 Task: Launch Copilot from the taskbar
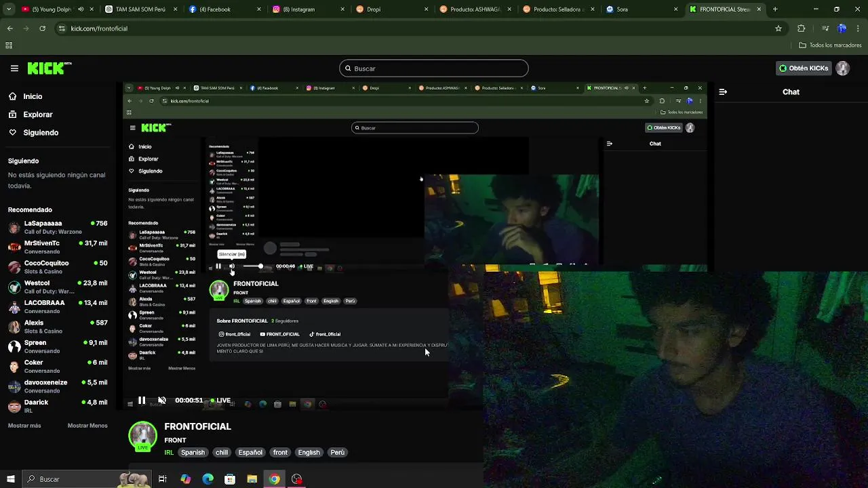[185, 479]
